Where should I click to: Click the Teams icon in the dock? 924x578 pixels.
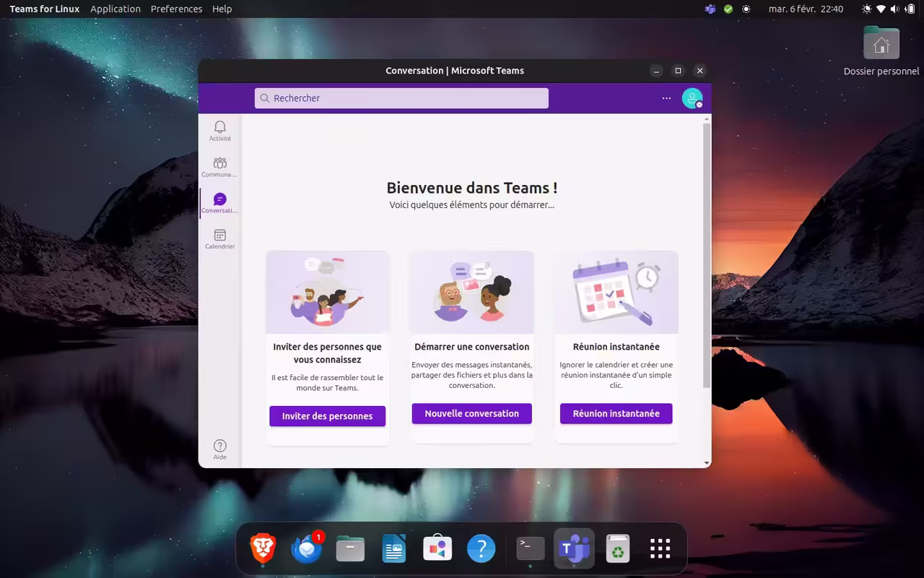coord(574,549)
